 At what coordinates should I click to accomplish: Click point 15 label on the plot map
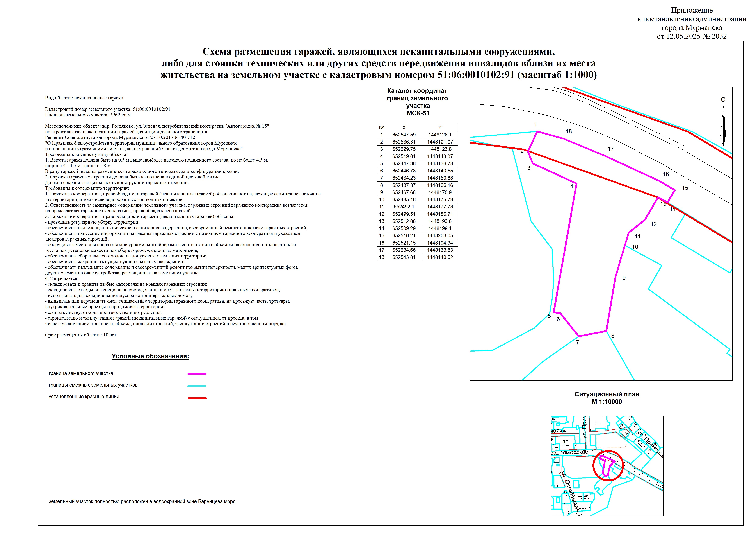pyautogui.click(x=685, y=188)
